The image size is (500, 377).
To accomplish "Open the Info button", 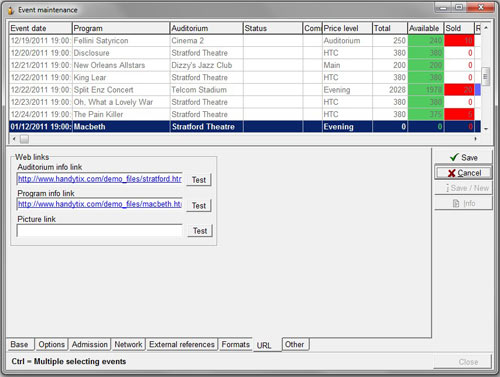I will click(x=463, y=203).
